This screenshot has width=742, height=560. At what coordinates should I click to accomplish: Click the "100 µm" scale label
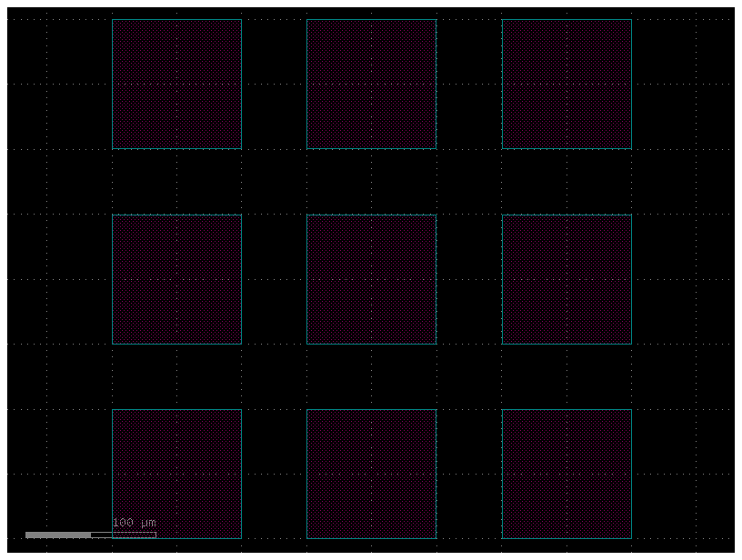[x=135, y=523]
